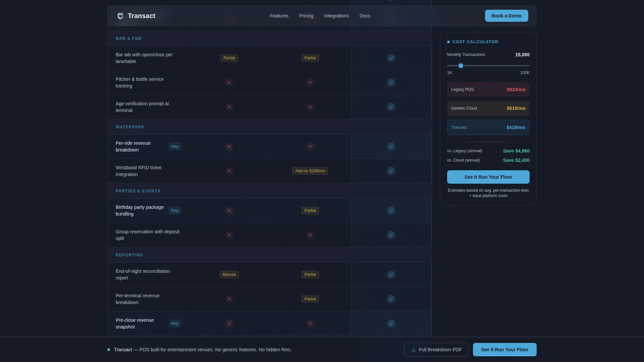Click the Transact checkmark for Wristband RFID row
The width and height of the screenshot is (644, 362).
click(391, 171)
